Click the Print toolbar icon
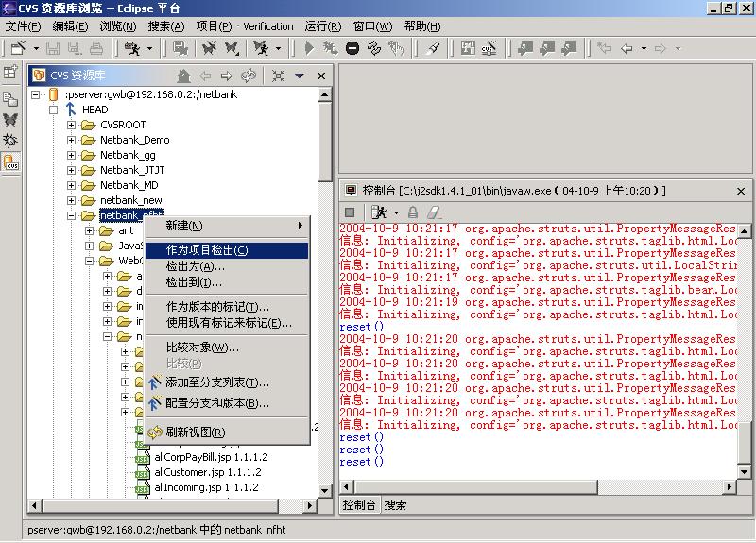Screen dimensions: 756x543 pos(96,48)
